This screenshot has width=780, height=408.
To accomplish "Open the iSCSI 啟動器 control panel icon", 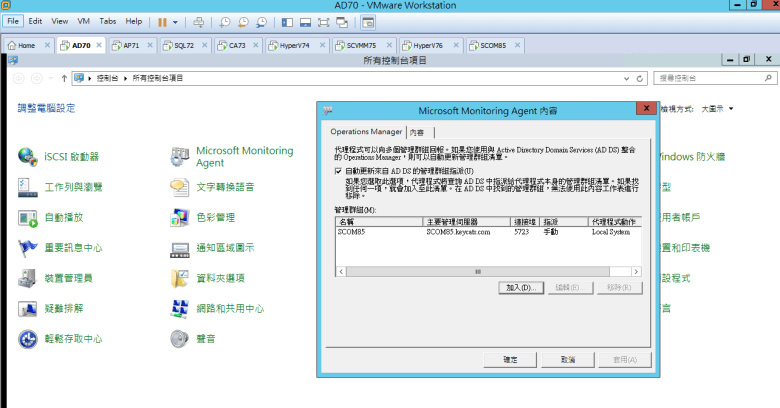I will pos(27,157).
